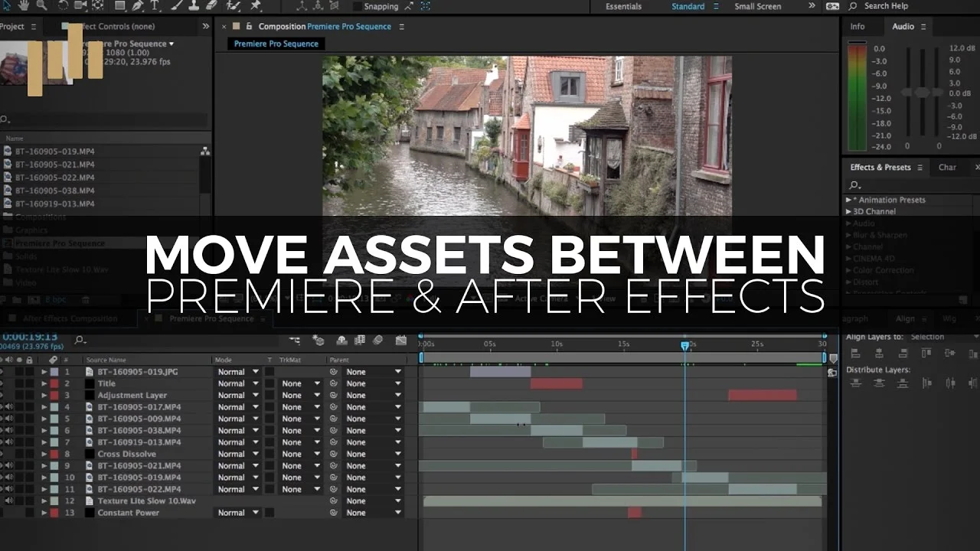Screen dimensions: 980x551
Task: Open Mode dropdown for Constant Power layer
Action: click(x=237, y=513)
